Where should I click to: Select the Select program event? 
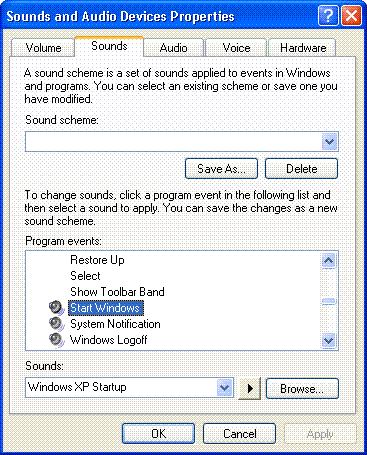(85, 276)
